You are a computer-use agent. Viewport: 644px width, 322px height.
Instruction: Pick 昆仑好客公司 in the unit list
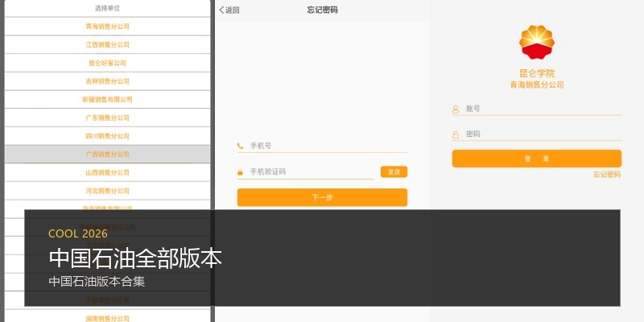[x=107, y=63]
